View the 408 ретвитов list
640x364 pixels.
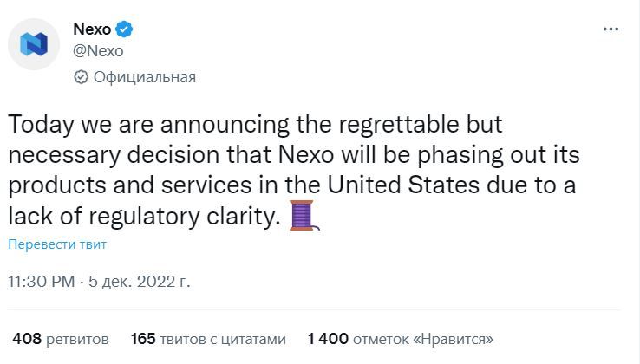[61, 339]
